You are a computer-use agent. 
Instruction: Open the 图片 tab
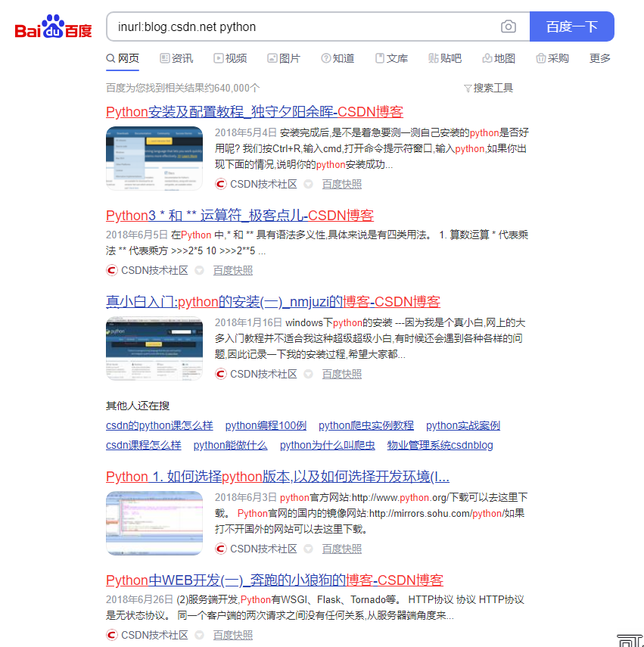point(284,58)
